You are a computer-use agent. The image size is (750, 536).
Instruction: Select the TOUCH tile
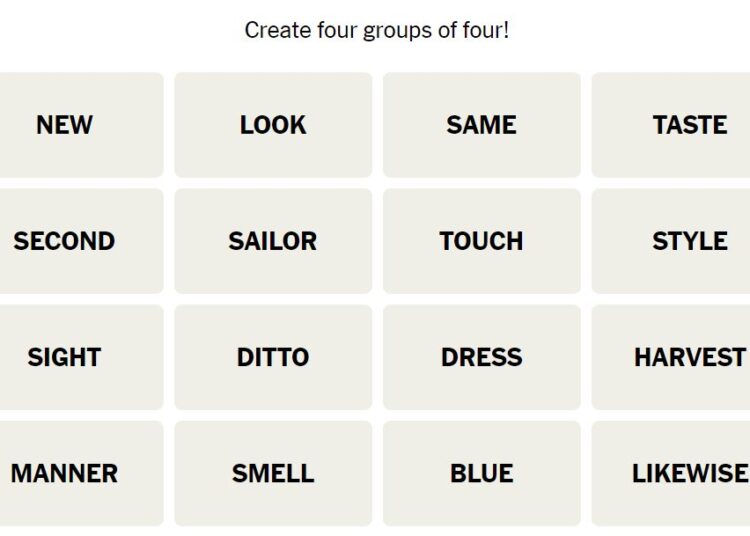point(482,241)
